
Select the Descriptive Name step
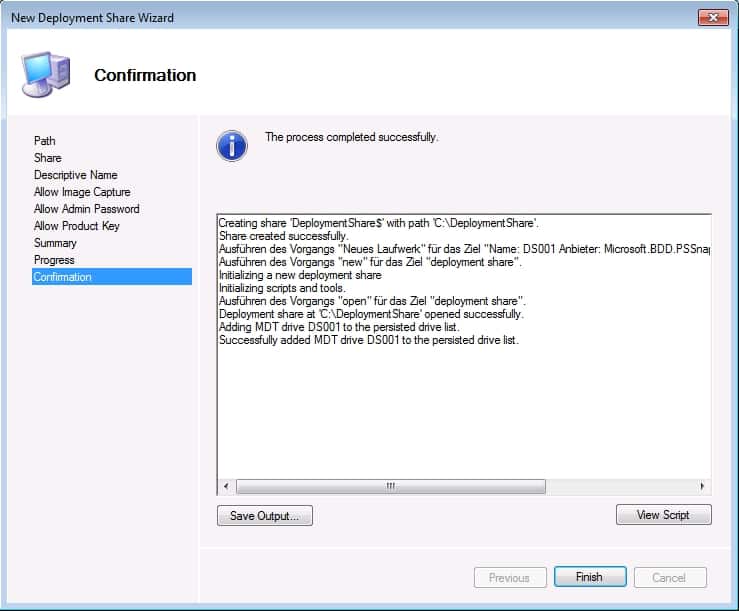tap(75, 175)
